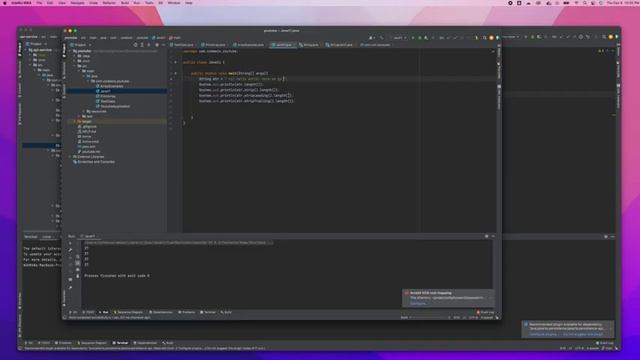Select Java11 tab in Run panel

click(x=88, y=236)
